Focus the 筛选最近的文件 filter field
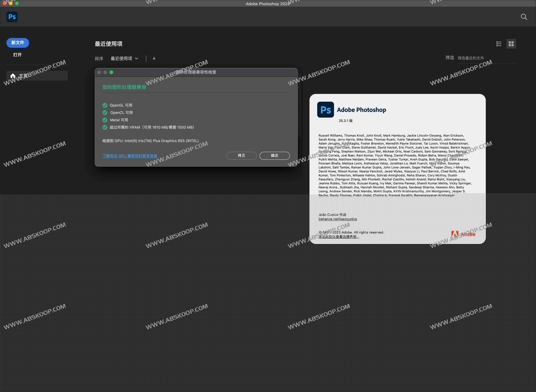 487,58
